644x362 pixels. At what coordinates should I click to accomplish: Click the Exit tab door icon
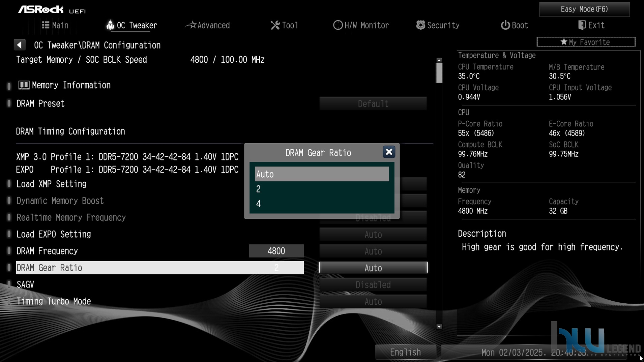(x=582, y=25)
